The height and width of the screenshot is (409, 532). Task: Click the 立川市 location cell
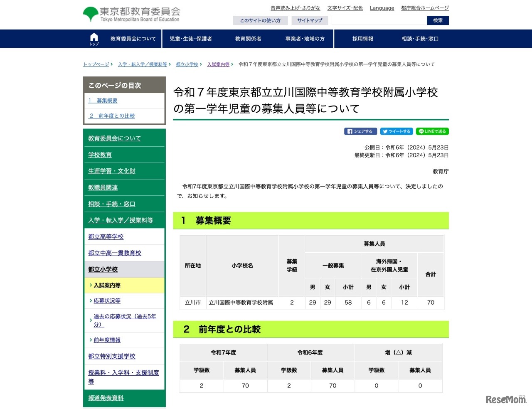coord(193,303)
